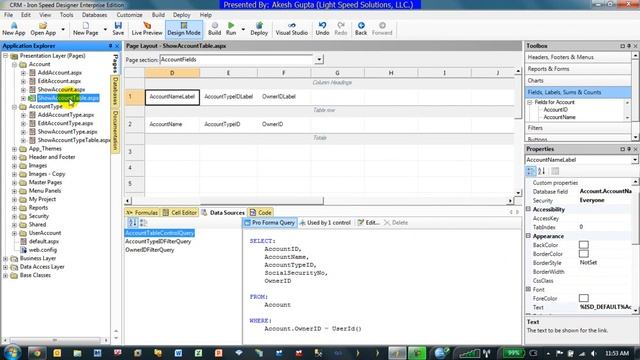Screen dimensions: 640x360
Task: Open the New Page dropdown arrow
Action: coord(105,29)
